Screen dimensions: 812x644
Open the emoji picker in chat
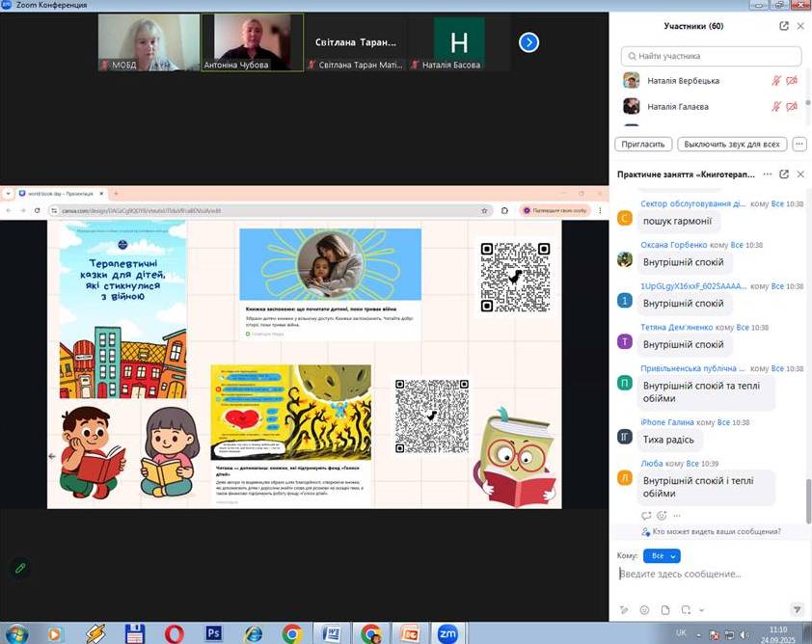(x=644, y=610)
